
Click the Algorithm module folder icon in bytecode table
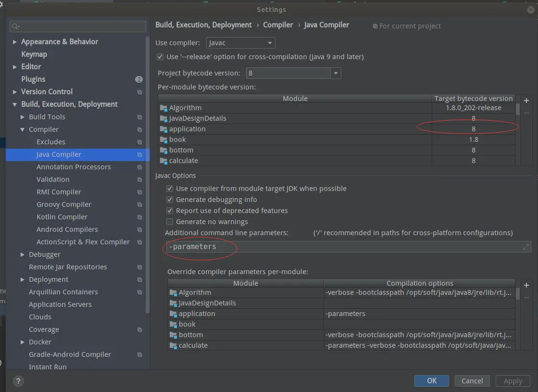point(163,108)
